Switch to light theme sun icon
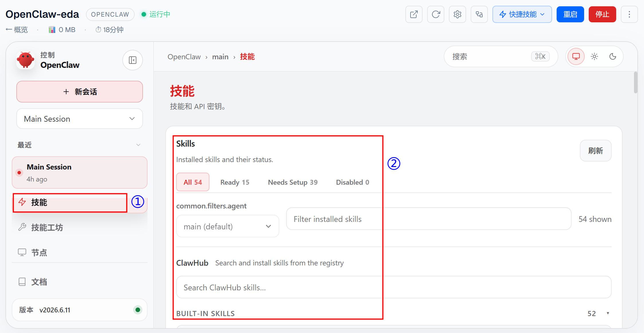This screenshot has height=333, width=644. pyautogui.click(x=594, y=56)
